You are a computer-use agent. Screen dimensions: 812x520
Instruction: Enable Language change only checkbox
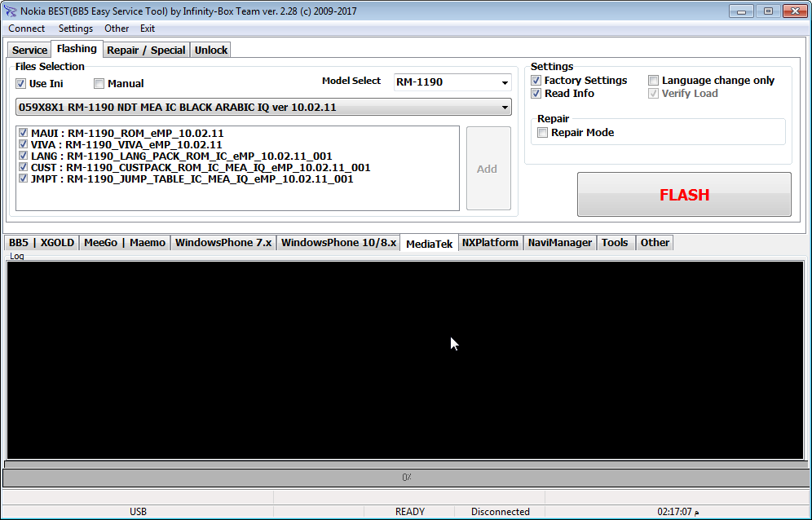654,80
